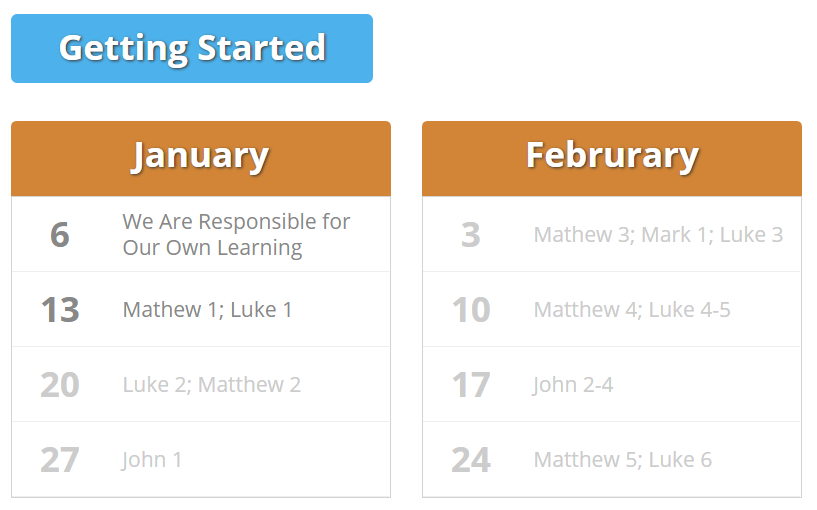817x510 pixels.
Task: Select the We Are Responsible lesson row
Action: (201, 234)
